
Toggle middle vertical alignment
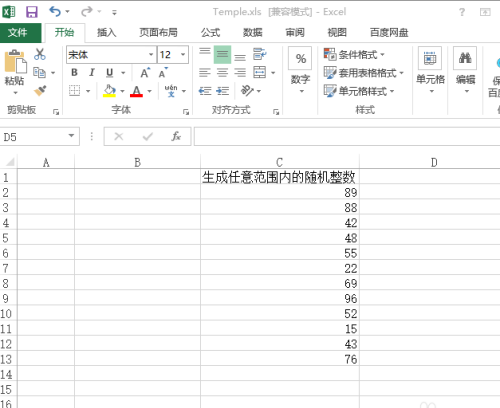pos(222,54)
